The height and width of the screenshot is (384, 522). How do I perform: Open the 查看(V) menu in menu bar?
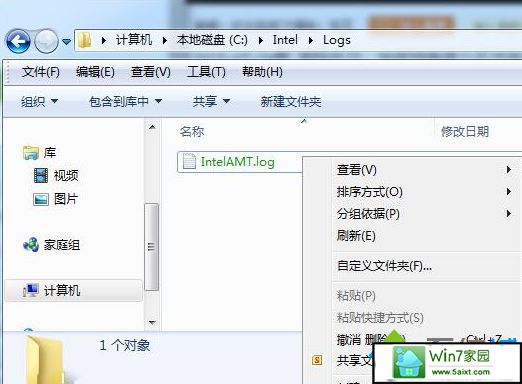point(151,72)
